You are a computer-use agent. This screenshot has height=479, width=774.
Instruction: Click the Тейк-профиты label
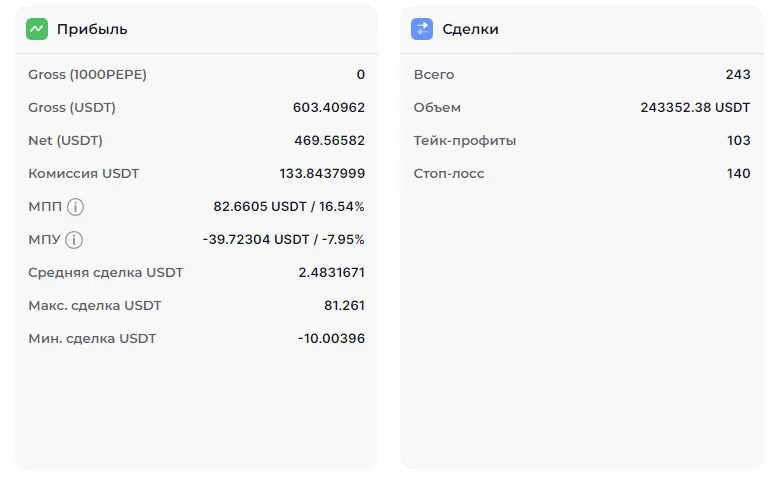(x=465, y=140)
